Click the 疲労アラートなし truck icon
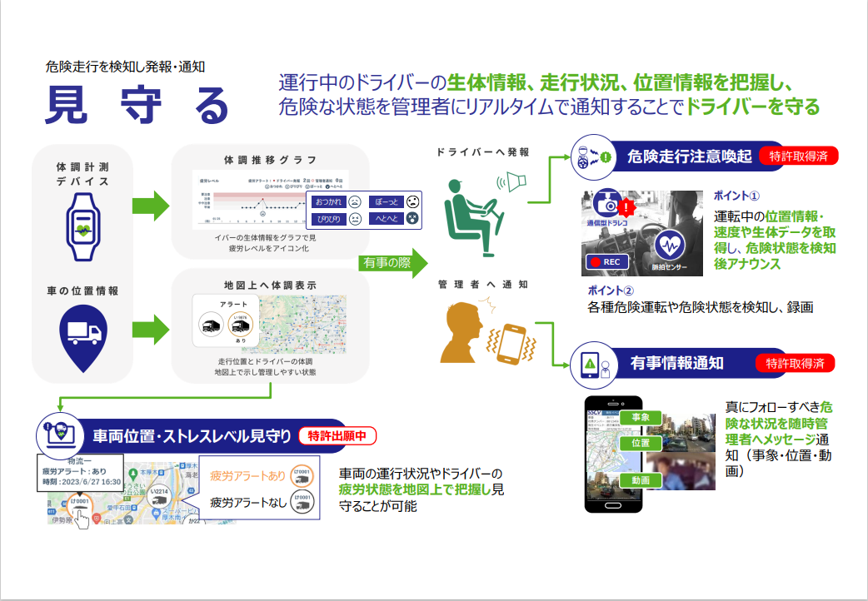This screenshot has width=868, height=601. click(x=301, y=501)
